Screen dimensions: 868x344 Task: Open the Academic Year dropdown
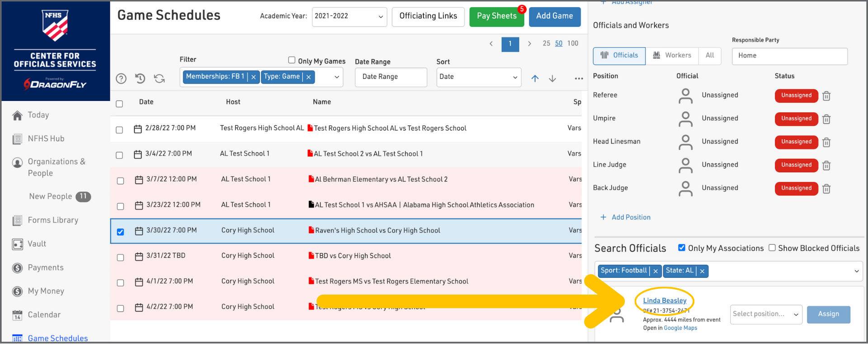[x=349, y=16]
